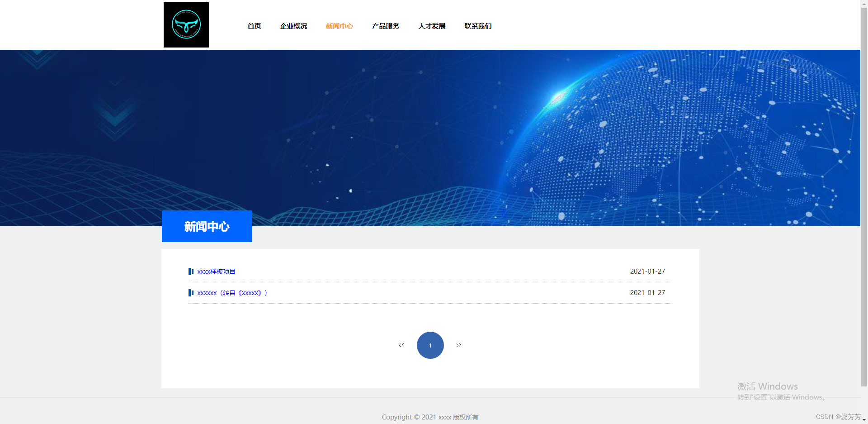Open the 人才发展 menu item
868x424 pixels.
pos(432,26)
